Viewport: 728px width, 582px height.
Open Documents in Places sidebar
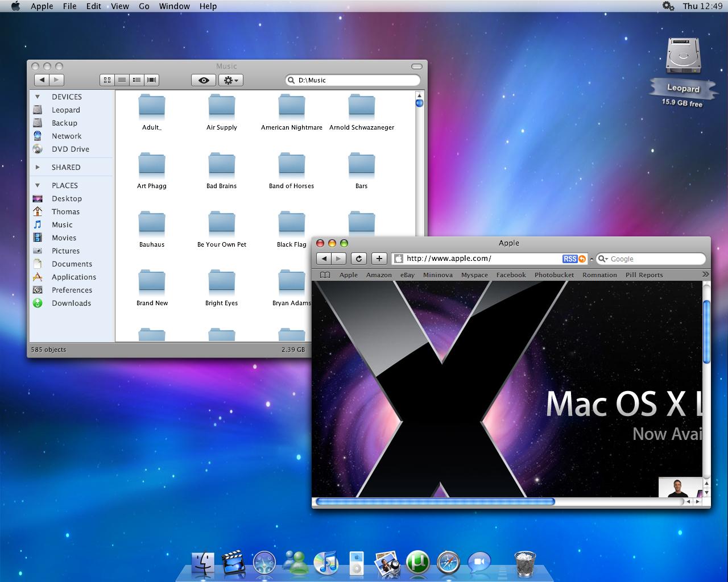pyautogui.click(x=71, y=264)
